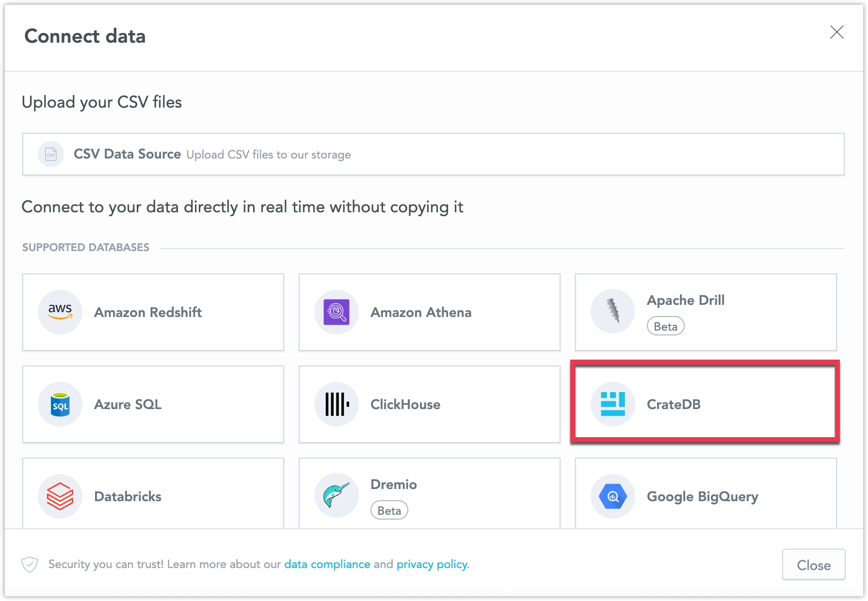Click the ClickHouse striped logo icon
The height and width of the screenshot is (601, 868).
pos(337,404)
